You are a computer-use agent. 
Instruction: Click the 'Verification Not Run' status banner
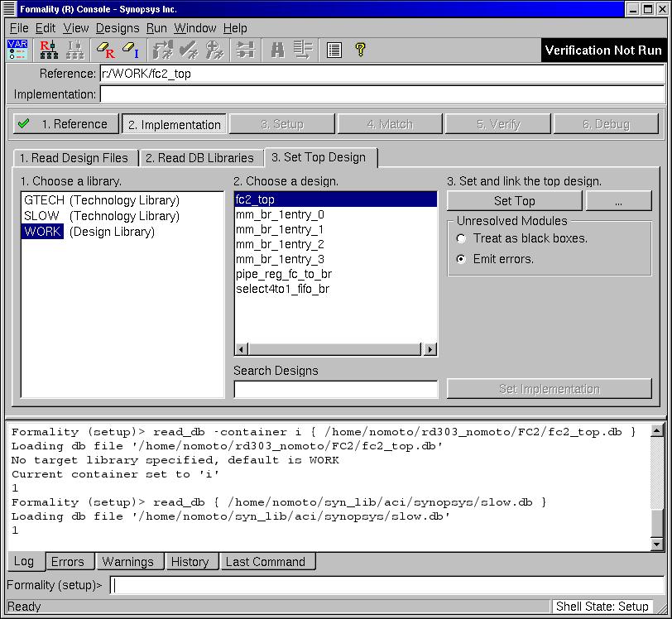603,50
